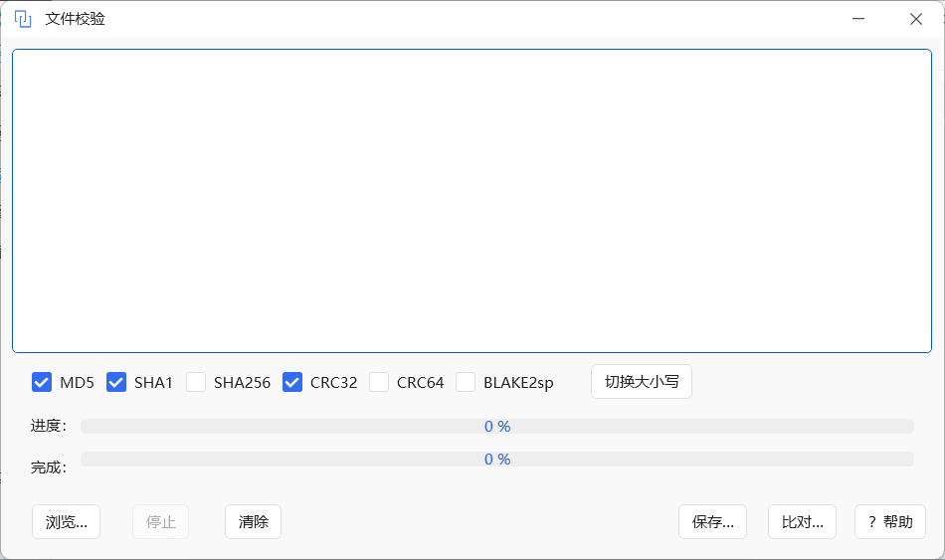Enable the CRC64 checkbox

pos(379,382)
